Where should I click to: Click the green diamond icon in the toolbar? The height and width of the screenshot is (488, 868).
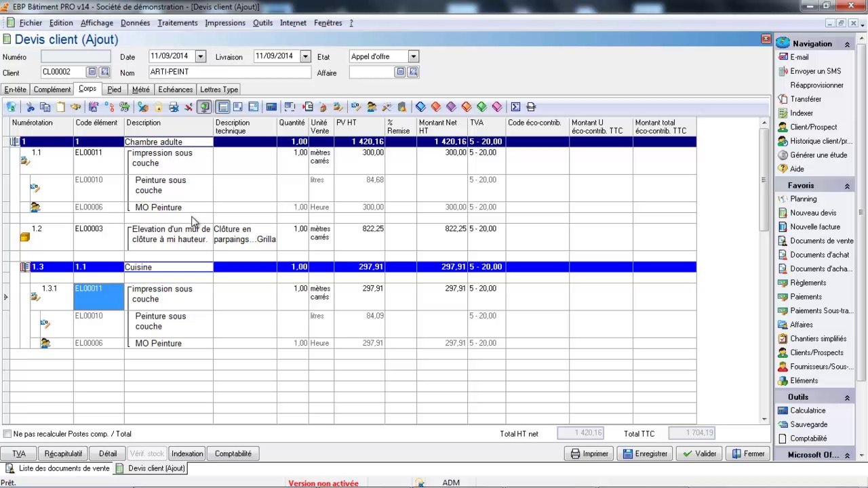click(x=481, y=107)
